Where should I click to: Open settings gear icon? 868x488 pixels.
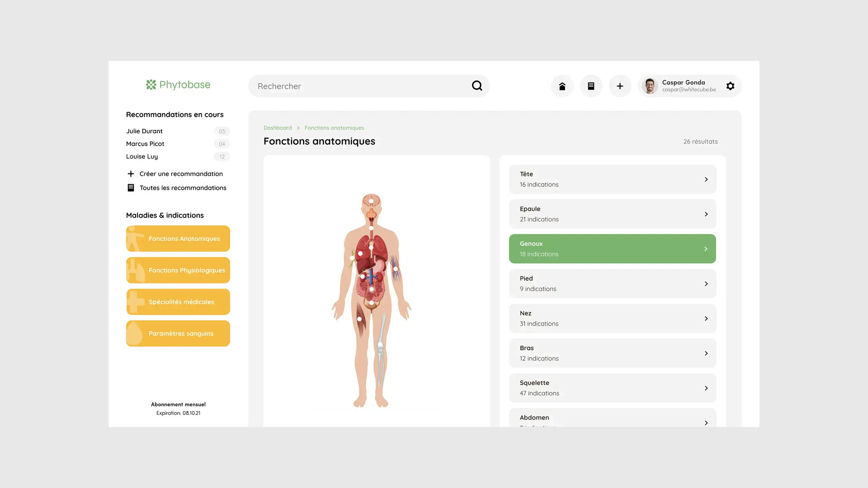coord(730,86)
